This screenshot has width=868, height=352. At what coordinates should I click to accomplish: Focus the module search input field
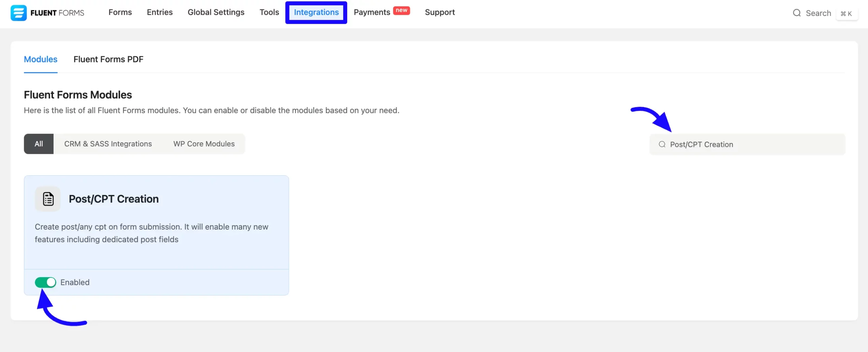tap(747, 144)
